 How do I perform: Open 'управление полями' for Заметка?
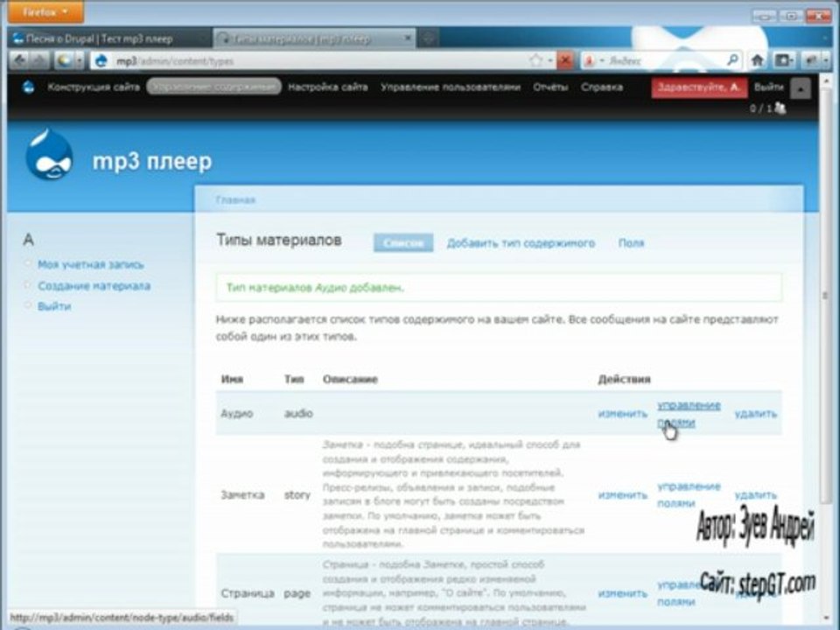(x=689, y=495)
